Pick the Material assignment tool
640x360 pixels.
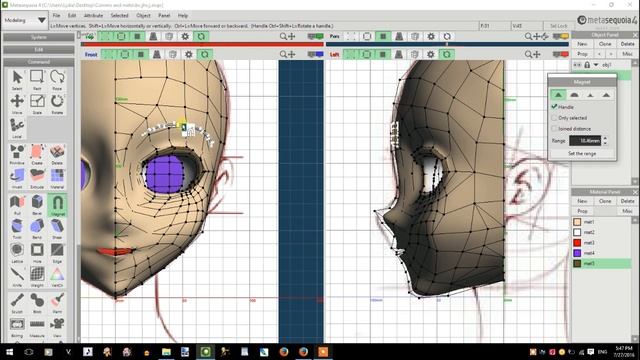tap(57, 178)
